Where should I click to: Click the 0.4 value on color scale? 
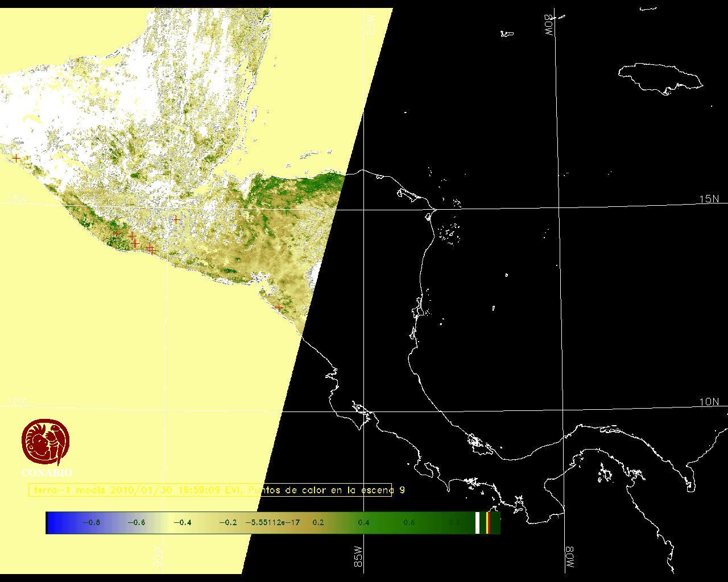[x=363, y=523]
